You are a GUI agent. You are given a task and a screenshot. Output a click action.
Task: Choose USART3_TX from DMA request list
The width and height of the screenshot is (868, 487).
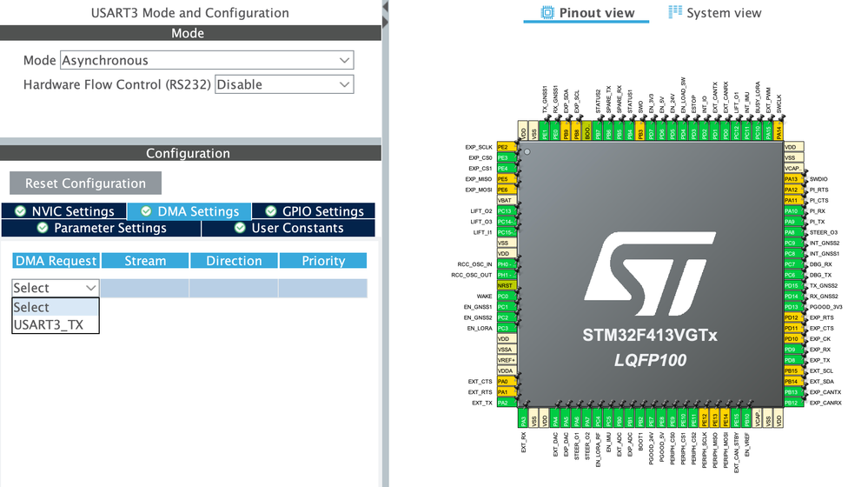(x=56, y=324)
